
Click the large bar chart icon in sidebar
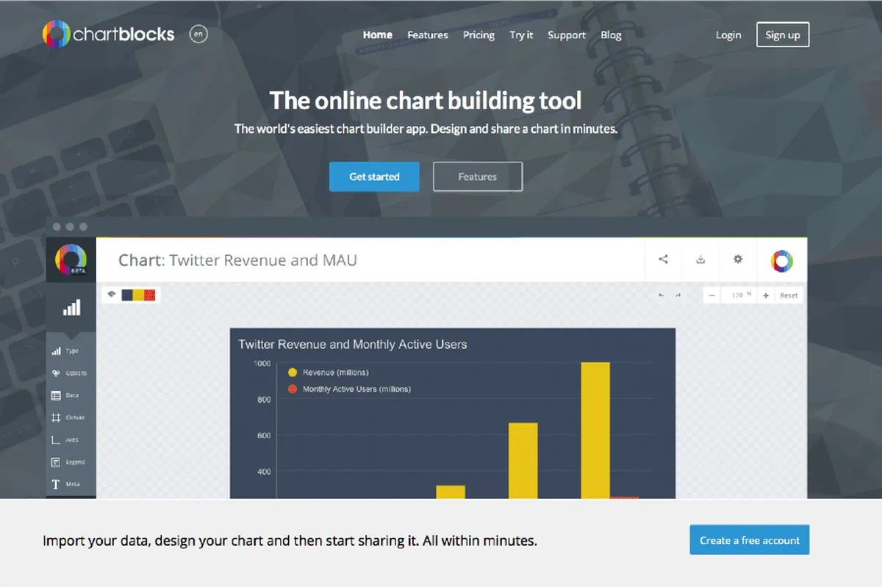point(71,307)
